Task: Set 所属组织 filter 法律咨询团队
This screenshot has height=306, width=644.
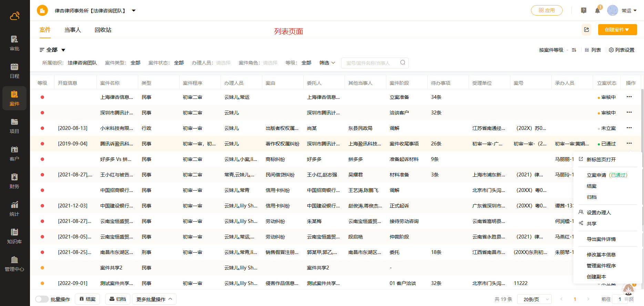Action: 82,63
